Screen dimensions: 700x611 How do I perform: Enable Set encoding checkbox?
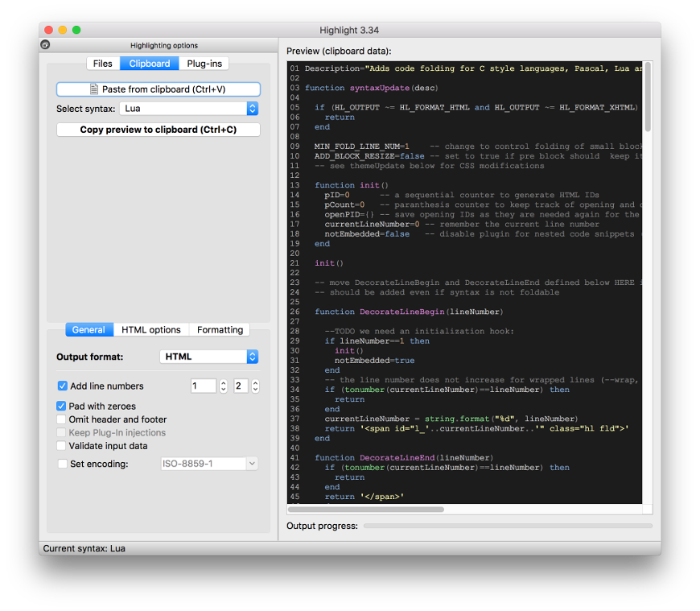click(63, 464)
